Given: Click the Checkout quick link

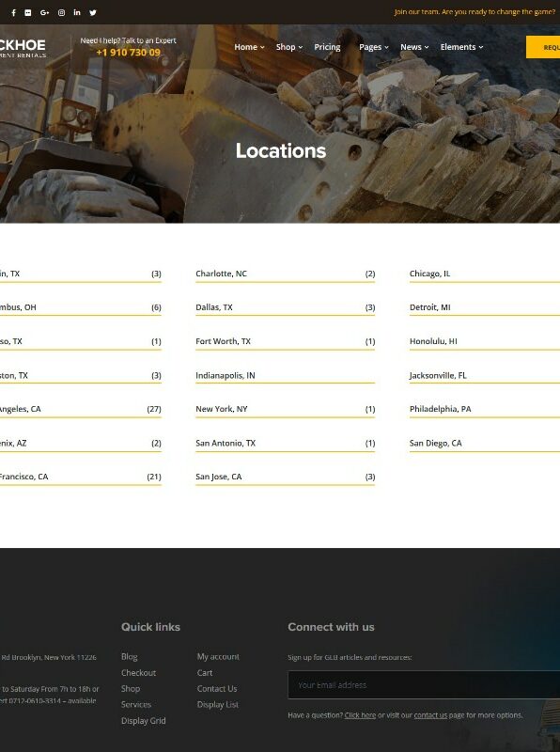Looking at the screenshot, I should click(138, 673).
